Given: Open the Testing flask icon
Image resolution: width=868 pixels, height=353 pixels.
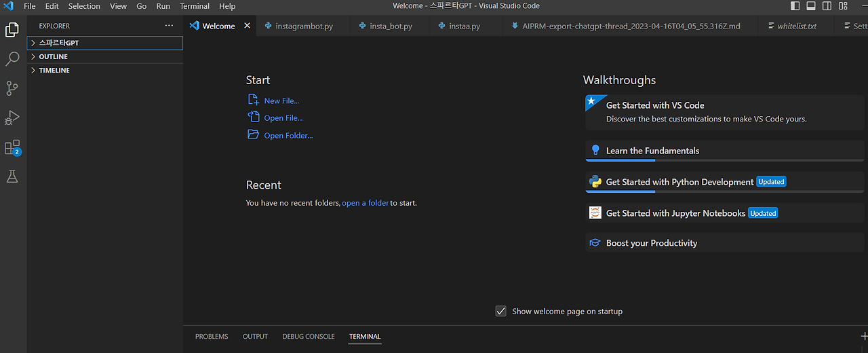Looking at the screenshot, I should pos(12,176).
